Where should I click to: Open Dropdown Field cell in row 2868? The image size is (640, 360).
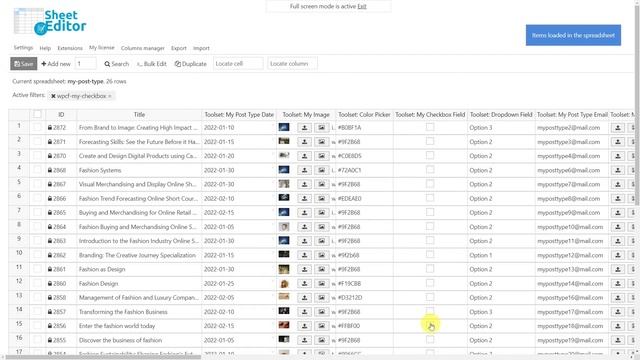pos(501,170)
